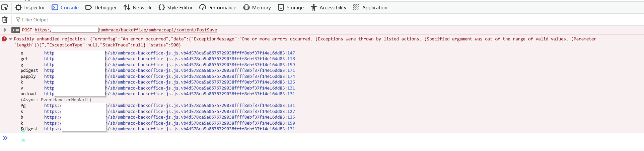Expand the POST XHR request entry
This screenshot has width=644, height=151.
tap(5, 30)
